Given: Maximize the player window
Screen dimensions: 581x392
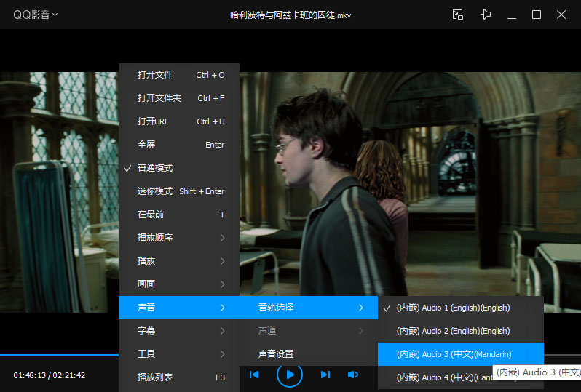Looking at the screenshot, I should coord(537,15).
